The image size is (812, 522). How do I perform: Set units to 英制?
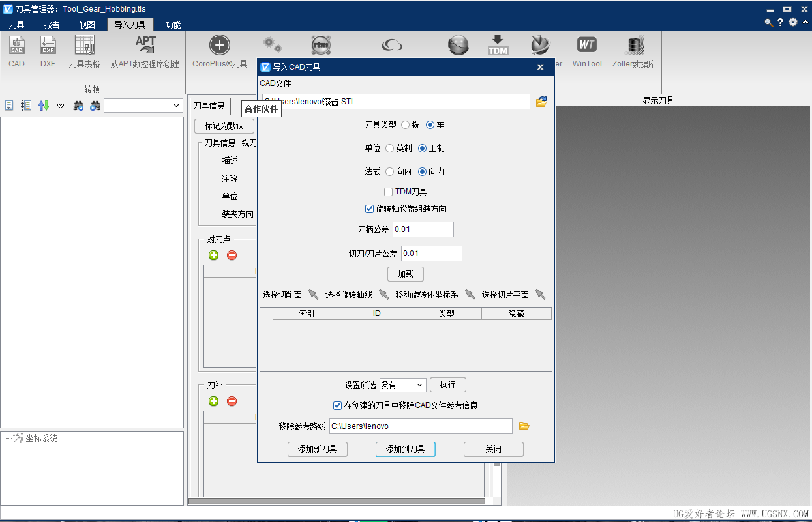click(x=390, y=148)
